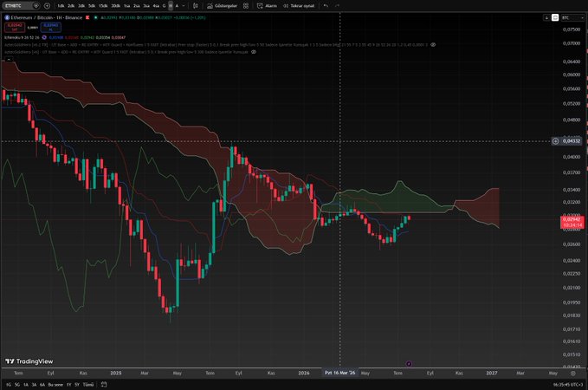Open the Göstergeler indicators dialog
The image size is (588, 390).
click(223, 6)
